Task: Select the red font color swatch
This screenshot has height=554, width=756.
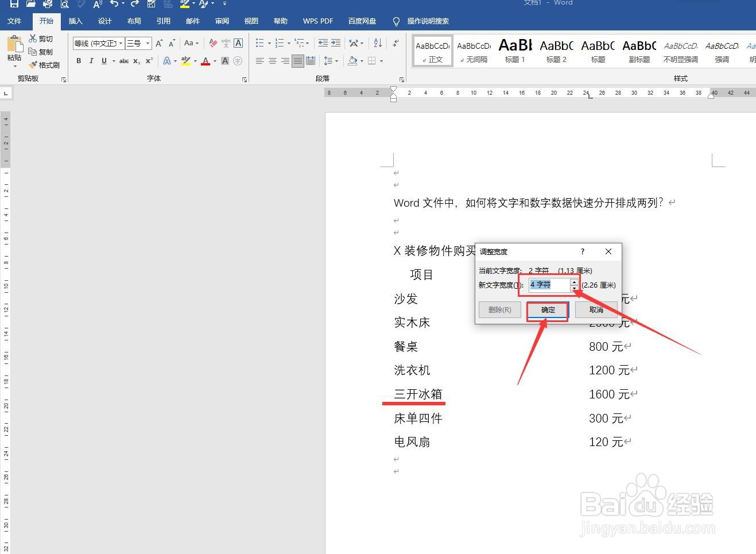Action: [x=206, y=61]
